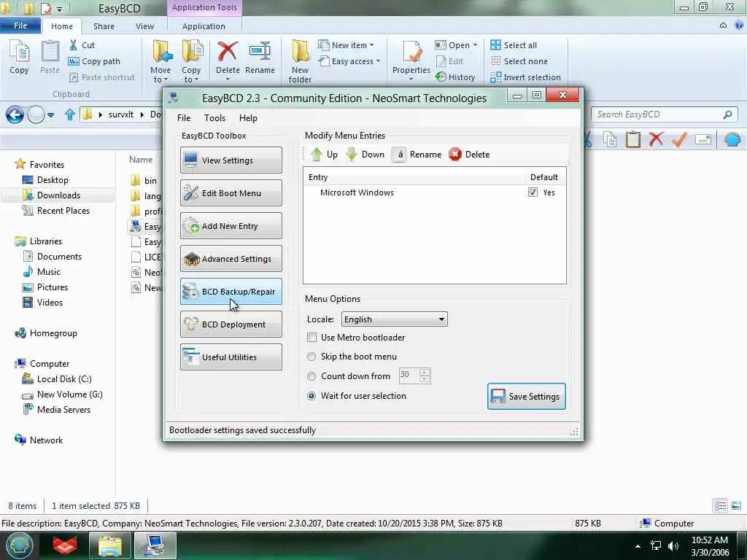Open recent locations dropdown arrow
Screen dimensions: 747x560
point(51,114)
